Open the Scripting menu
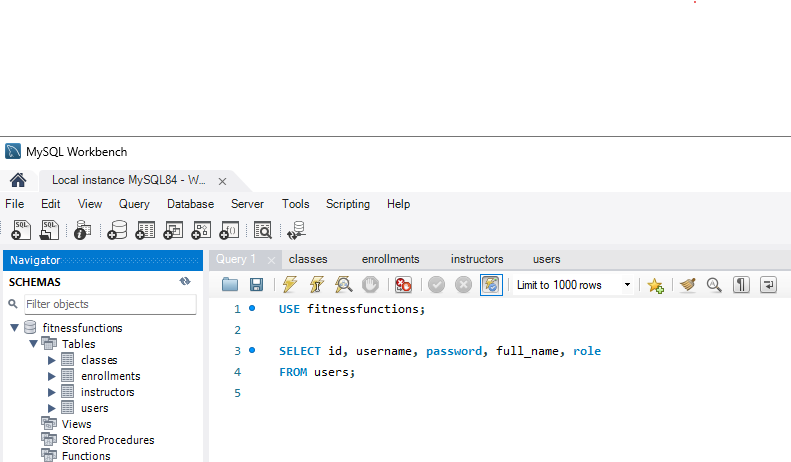The image size is (791, 462). click(348, 204)
